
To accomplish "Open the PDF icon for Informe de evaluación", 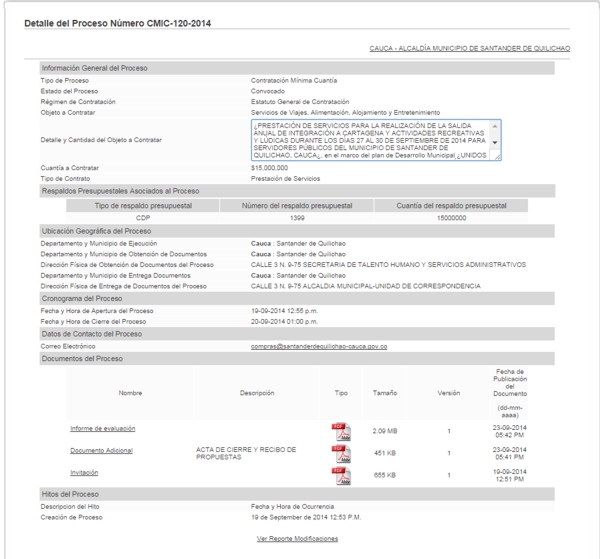I will (341, 432).
